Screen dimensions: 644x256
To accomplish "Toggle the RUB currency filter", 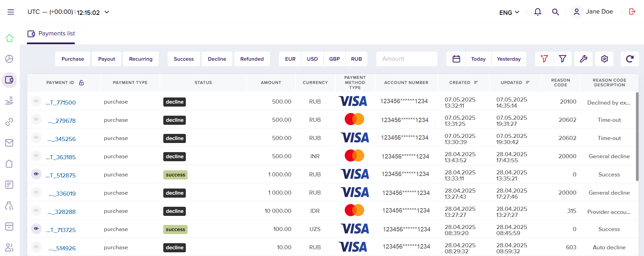I will pyautogui.click(x=357, y=59).
